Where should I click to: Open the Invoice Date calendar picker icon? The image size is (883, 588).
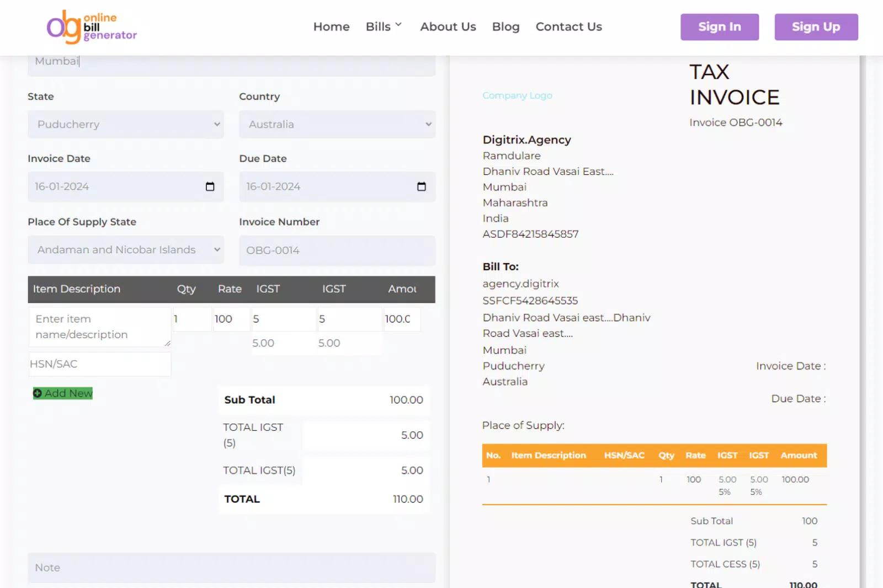(210, 186)
